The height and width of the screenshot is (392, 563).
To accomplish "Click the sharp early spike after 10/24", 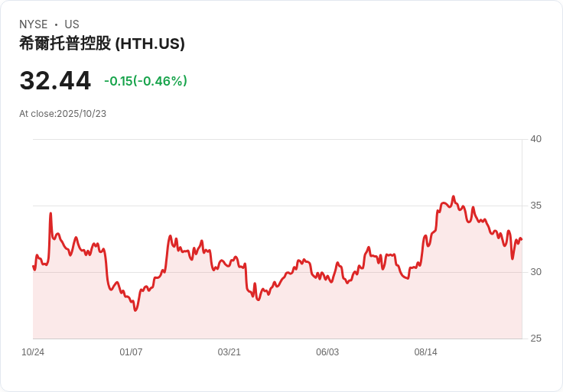I will [50, 213].
